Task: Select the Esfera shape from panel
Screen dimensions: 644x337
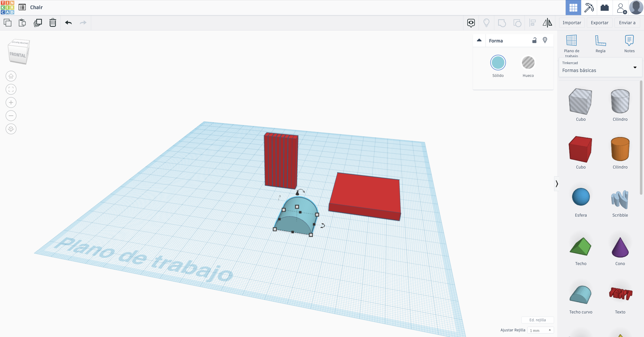Action: [580, 197]
